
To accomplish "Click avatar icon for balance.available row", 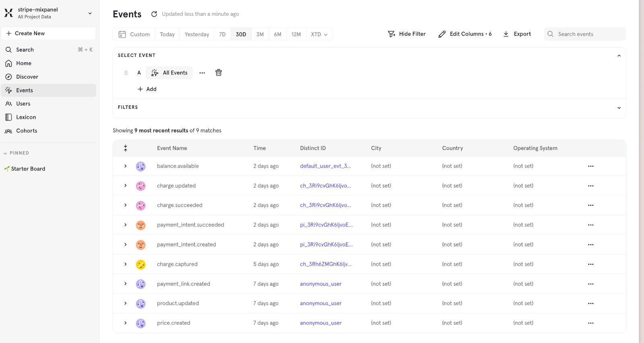I will pyautogui.click(x=140, y=166).
